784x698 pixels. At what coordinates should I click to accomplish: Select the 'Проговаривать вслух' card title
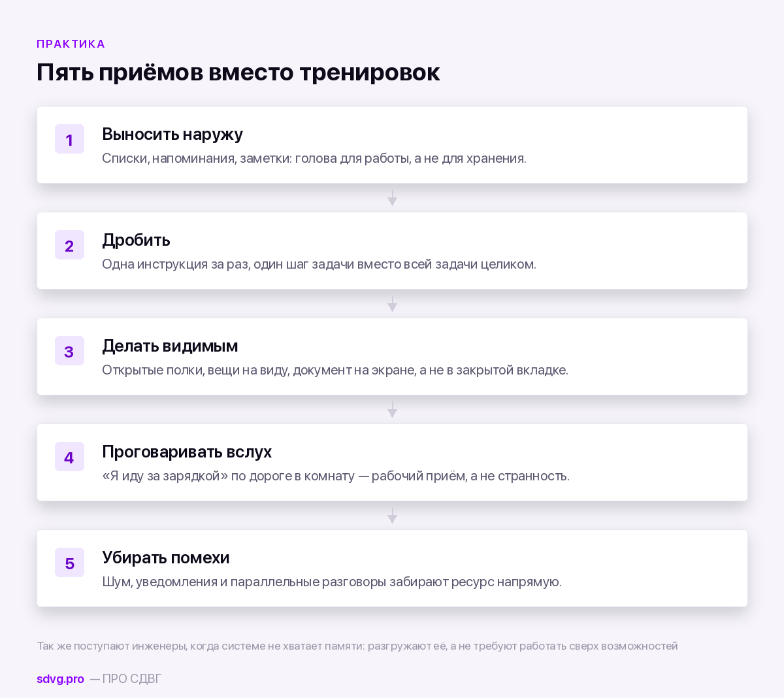(187, 452)
